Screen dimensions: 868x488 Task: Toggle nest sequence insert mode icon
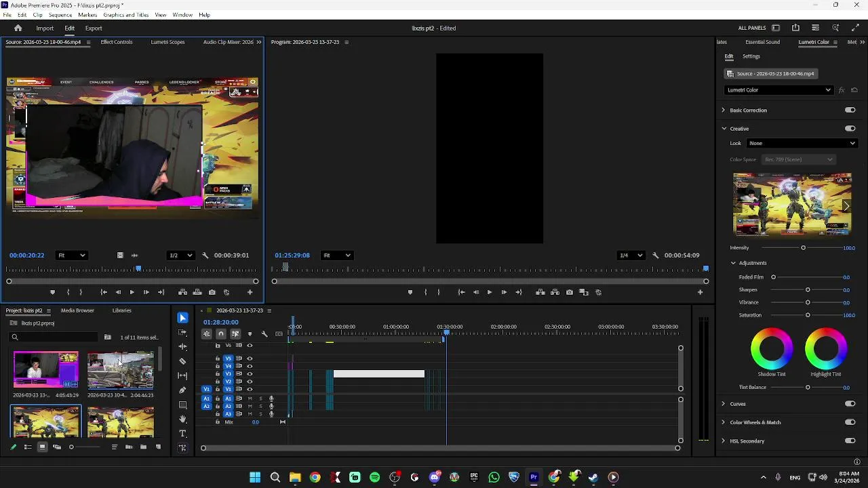pos(207,333)
